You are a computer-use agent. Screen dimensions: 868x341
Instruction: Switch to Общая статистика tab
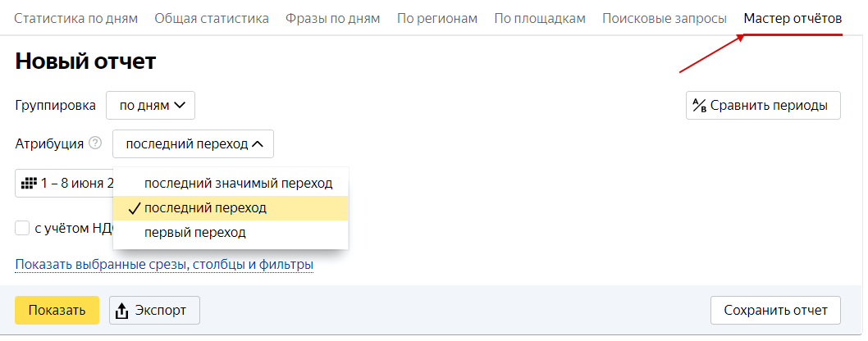click(212, 18)
